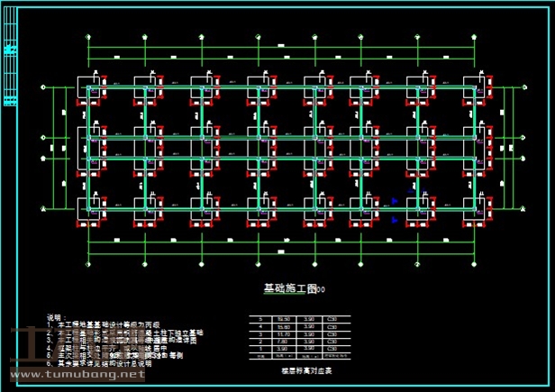
Task: Select the lower blue triangle marker
Action: click(396, 219)
